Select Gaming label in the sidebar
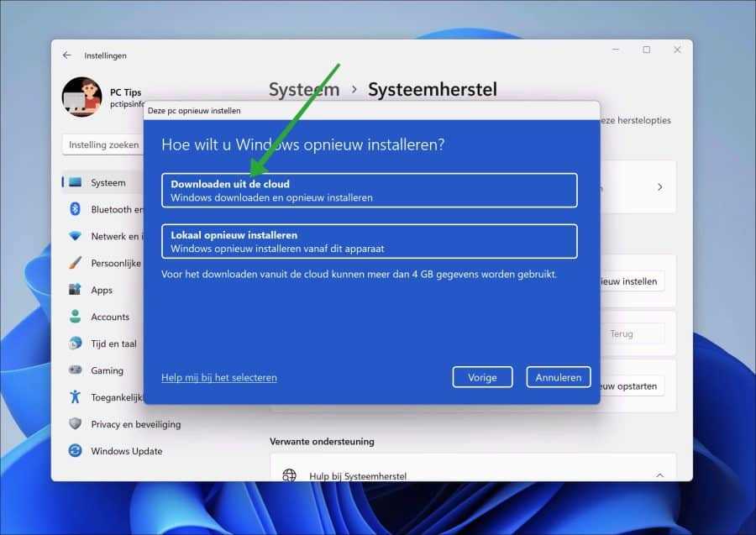 point(107,370)
